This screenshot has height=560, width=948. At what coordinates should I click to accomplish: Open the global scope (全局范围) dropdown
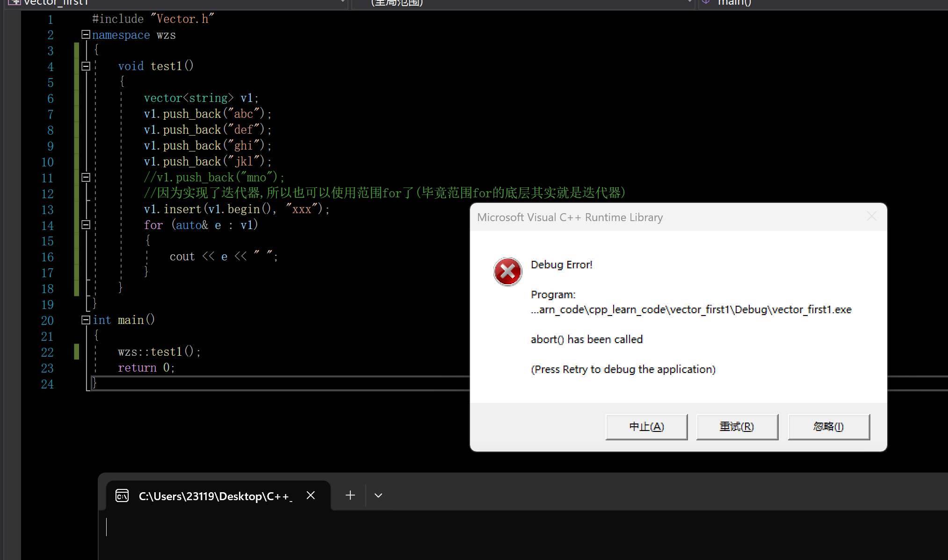[x=690, y=2]
